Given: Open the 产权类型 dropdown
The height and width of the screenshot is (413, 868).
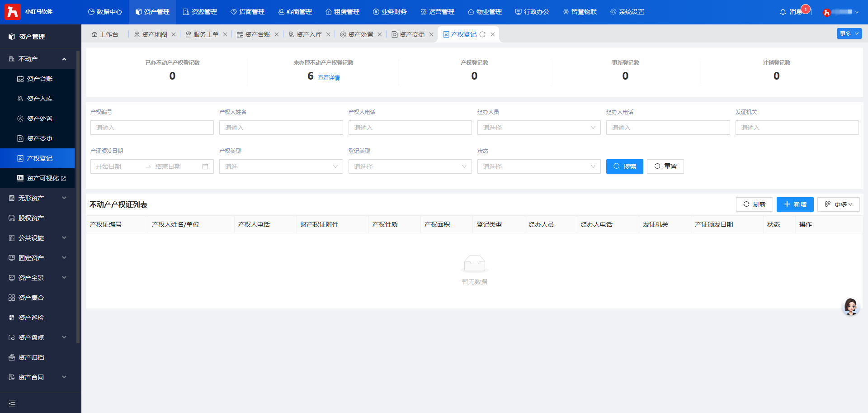Looking at the screenshot, I should coord(281,166).
